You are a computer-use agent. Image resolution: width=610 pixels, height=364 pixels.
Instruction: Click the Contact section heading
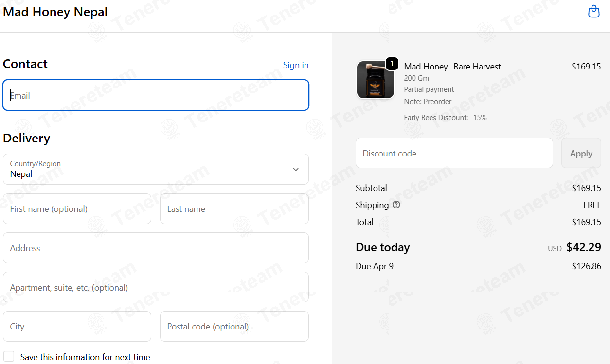[25, 64]
